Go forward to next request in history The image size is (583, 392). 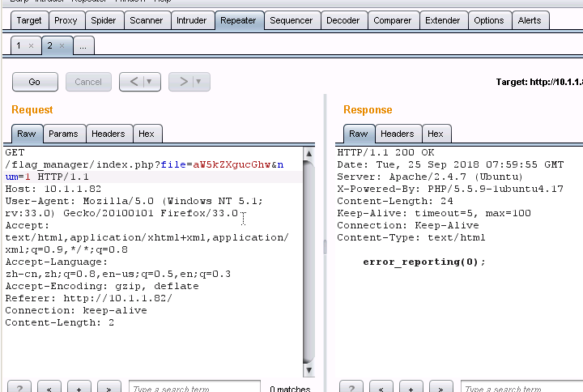coord(183,82)
